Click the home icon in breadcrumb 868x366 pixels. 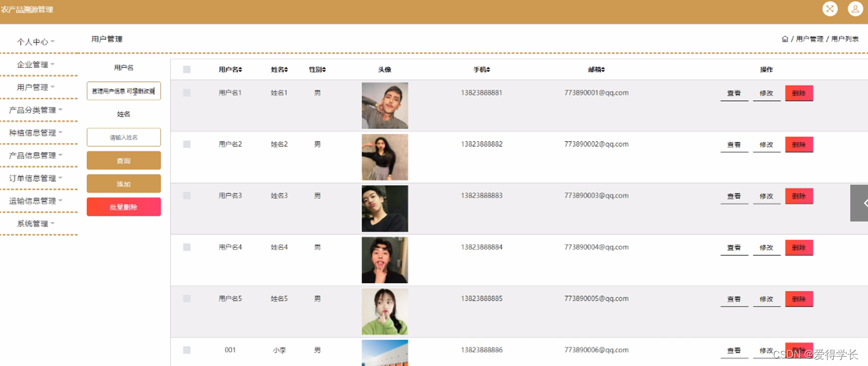[x=785, y=39]
